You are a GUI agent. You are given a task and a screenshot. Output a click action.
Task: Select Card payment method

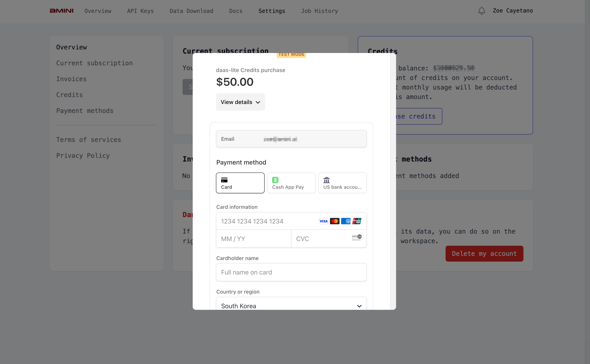pos(240,183)
